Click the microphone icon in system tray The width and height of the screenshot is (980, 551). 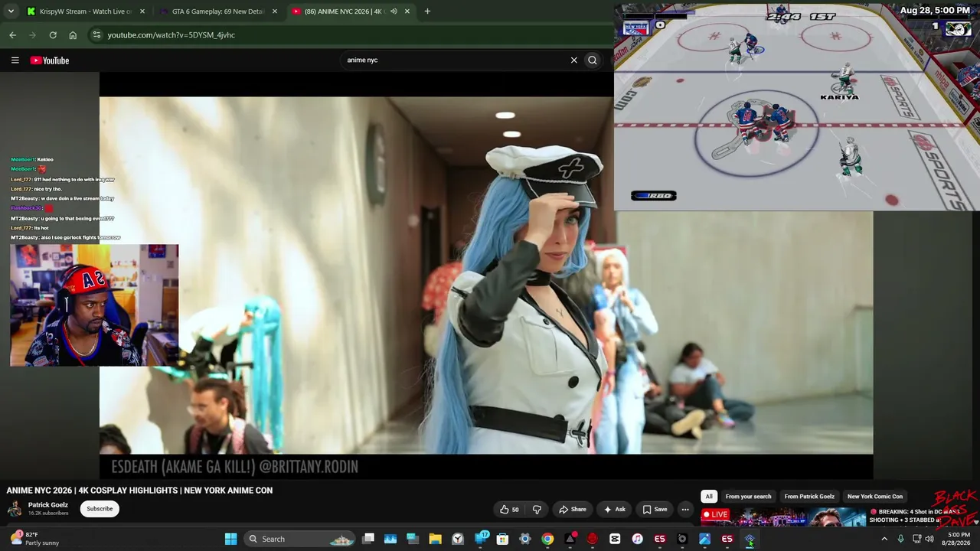point(900,539)
